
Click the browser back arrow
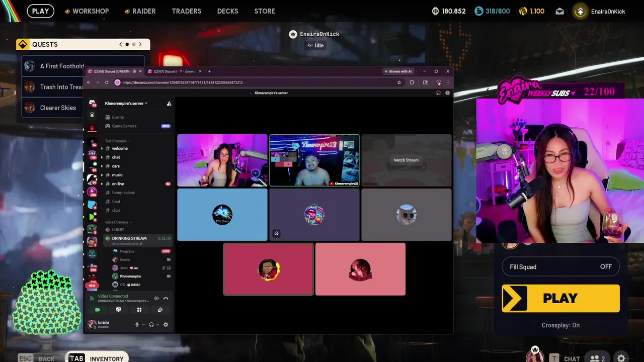(x=89, y=82)
